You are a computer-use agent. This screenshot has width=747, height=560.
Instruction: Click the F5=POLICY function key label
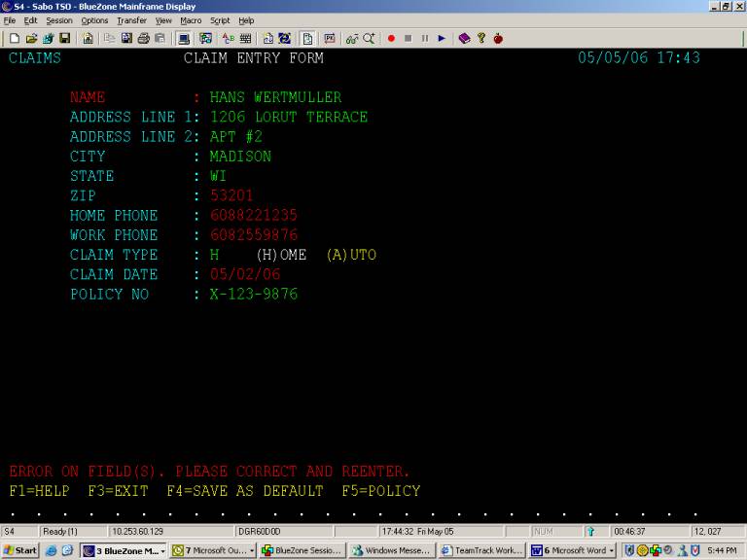pos(381,491)
